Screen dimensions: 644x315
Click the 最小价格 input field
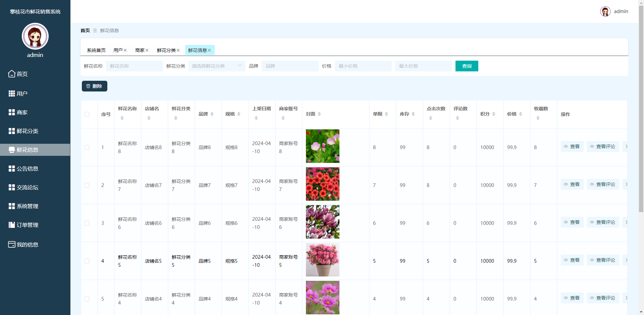363,66
